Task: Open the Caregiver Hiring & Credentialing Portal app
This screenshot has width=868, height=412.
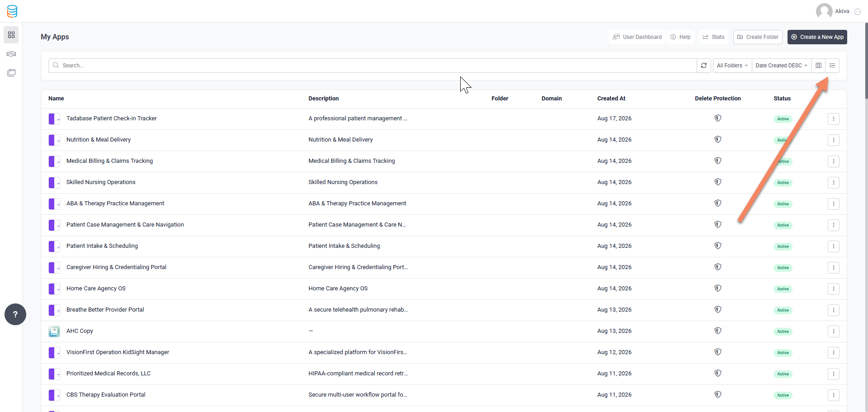Action: click(116, 267)
